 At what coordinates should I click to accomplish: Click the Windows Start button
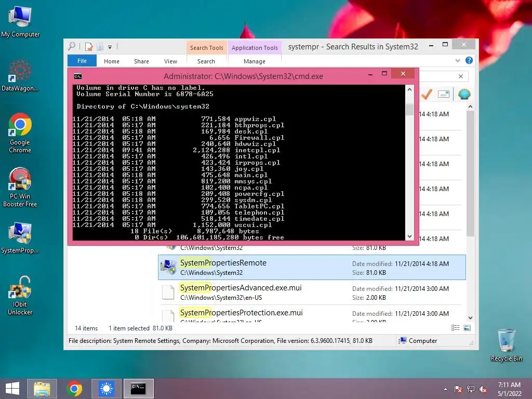coord(12,389)
